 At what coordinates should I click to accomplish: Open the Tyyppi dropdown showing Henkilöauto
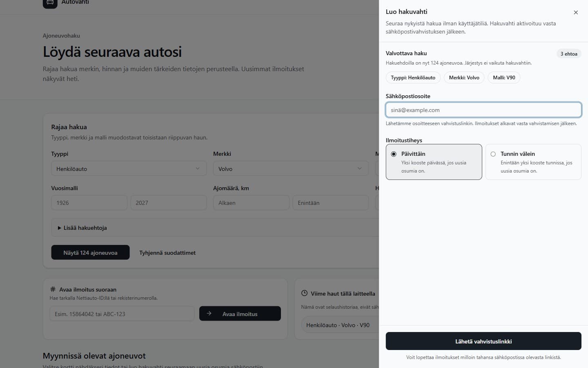[x=129, y=168]
